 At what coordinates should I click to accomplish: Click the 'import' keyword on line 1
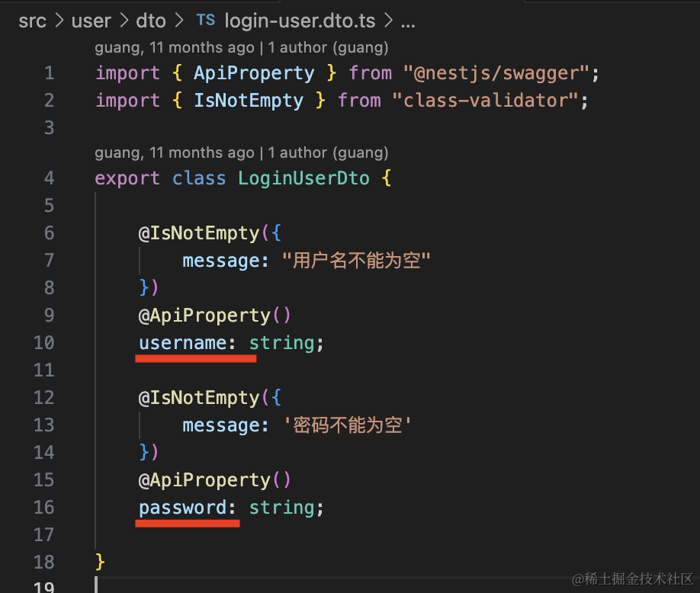click(127, 74)
